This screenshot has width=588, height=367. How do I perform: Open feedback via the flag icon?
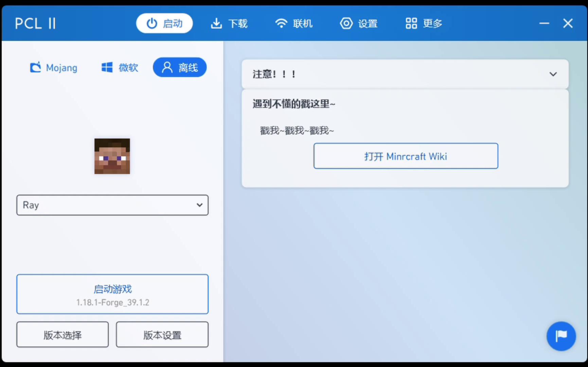(x=561, y=336)
